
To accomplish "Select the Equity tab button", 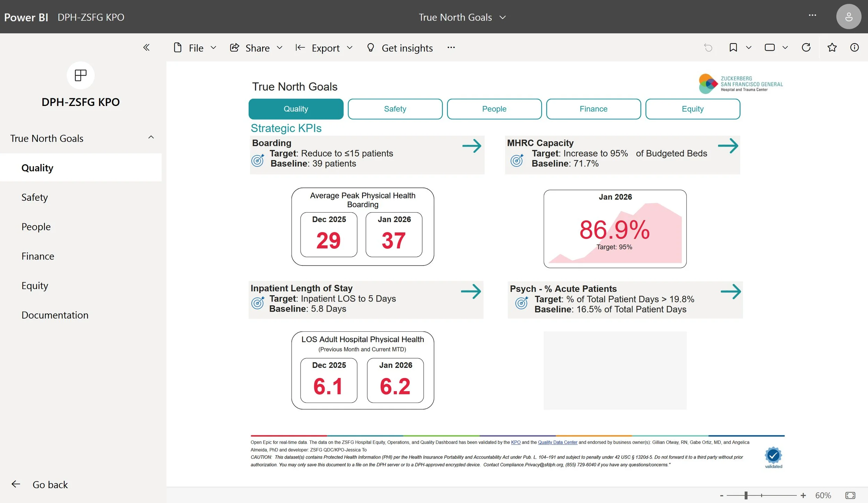I will [692, 109].
